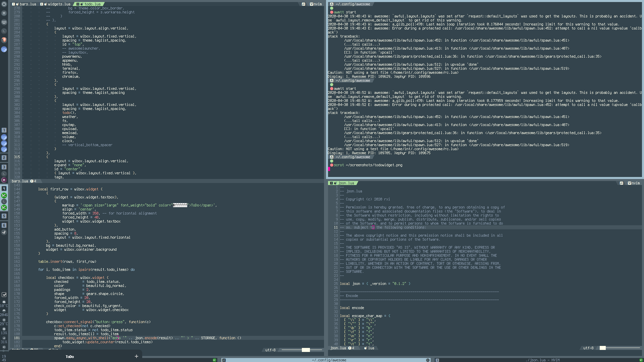Screen dimensions: 644x362
Task: Toggle the todo checkbox widget in sidebar
Action: (4, 295)
